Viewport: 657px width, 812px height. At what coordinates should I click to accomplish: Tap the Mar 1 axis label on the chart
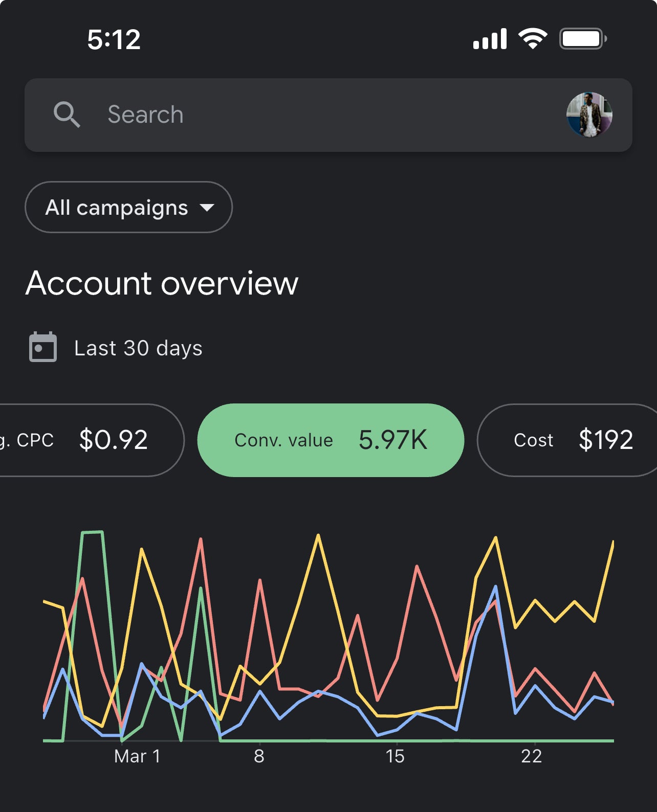(x=137, y=756)
